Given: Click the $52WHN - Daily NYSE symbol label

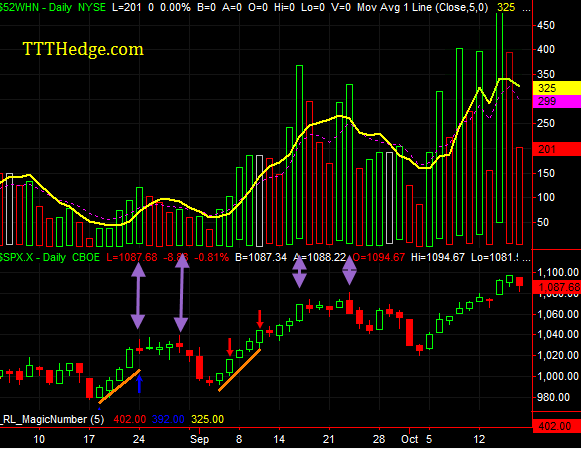Looking at the screenshot, I should click(x=53, y=7).
